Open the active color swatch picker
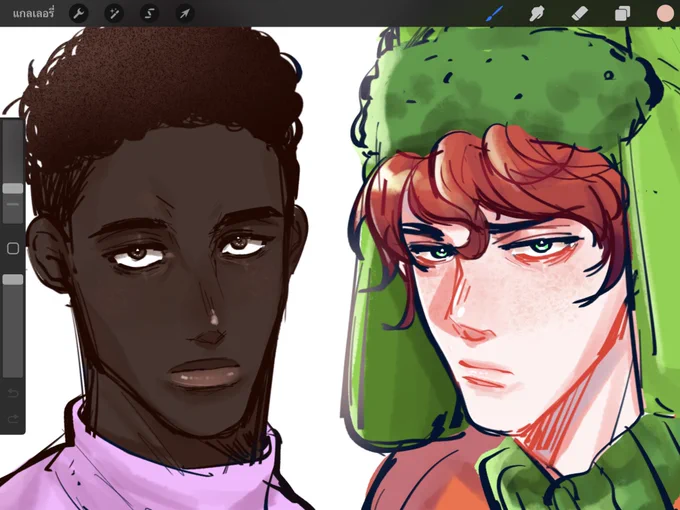 (665, 13)
